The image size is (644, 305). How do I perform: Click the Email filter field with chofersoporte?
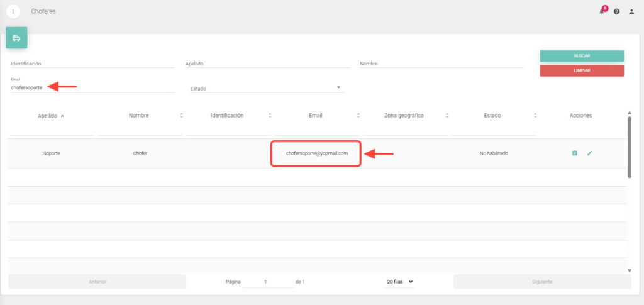(x=92, y=87)
